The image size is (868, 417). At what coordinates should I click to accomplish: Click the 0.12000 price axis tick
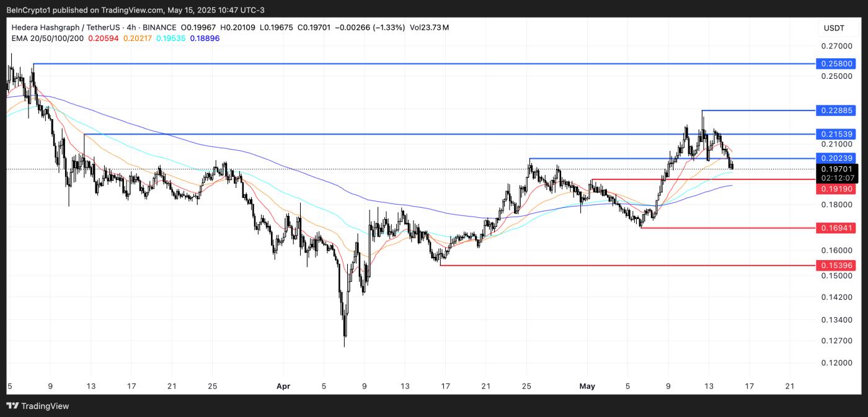point(837,362)
